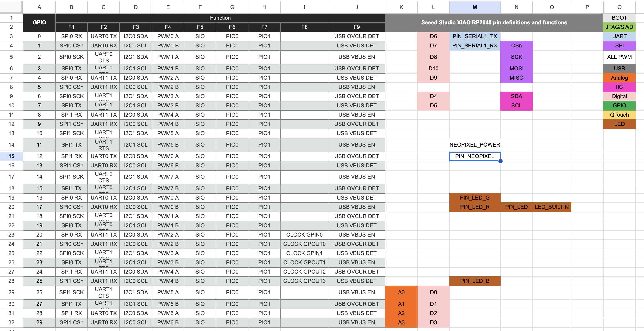Image resolution: width=644 pixels, height=331 pixels.
Task: Click the purple SCK cell in column N
Action: point(516,57)
